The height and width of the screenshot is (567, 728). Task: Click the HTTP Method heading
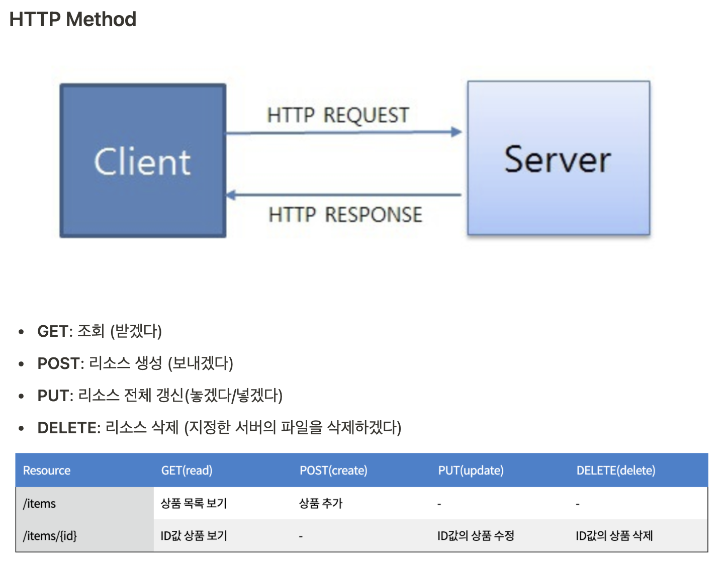click(73, 20)
